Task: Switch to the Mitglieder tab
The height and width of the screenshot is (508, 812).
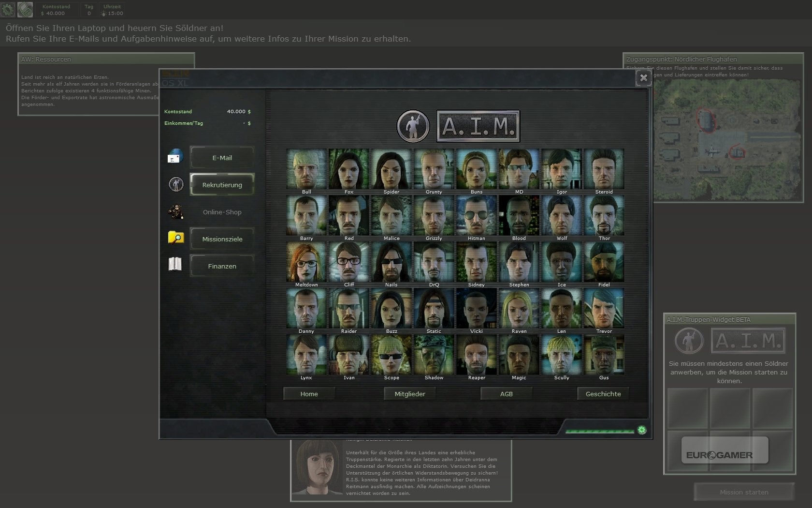Action: click(x=410, y=394)
